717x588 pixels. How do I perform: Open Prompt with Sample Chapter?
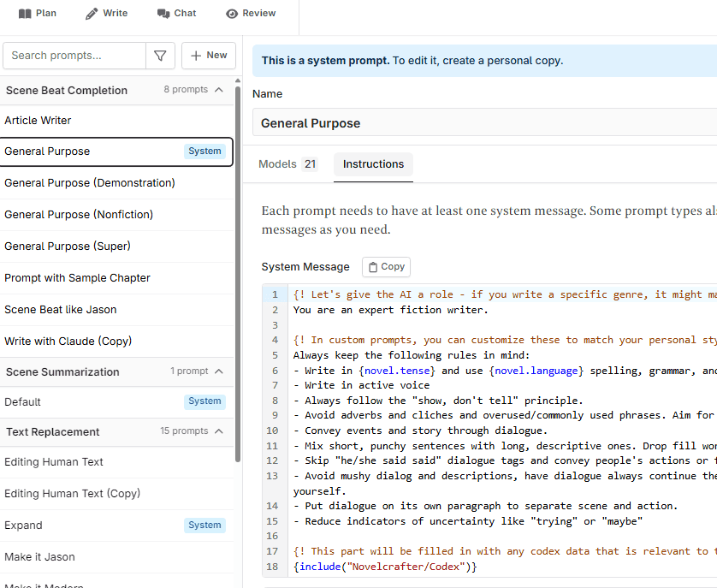coord(116,278)
